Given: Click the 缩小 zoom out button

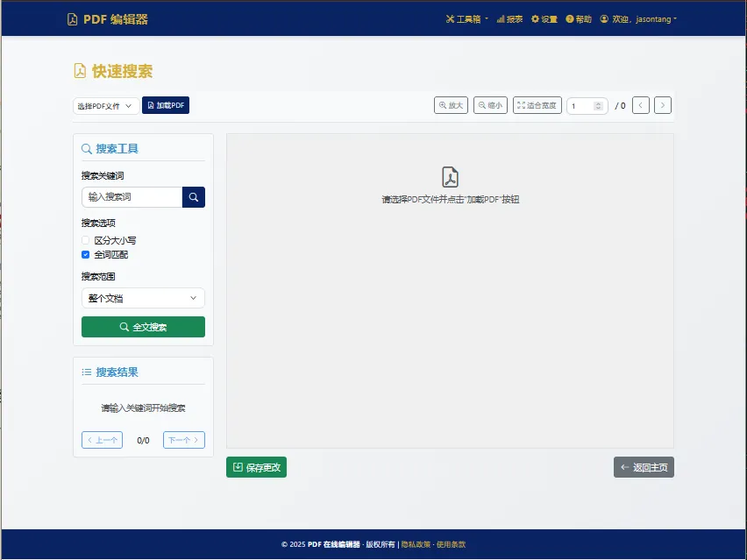Looking at the screenshot, I should (490, 105).
